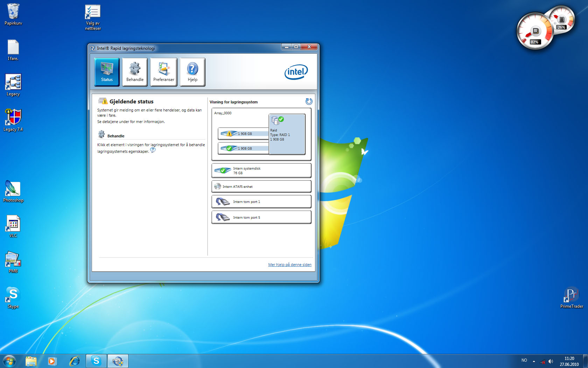Show hidden tray icons arrow

[534, 361]
